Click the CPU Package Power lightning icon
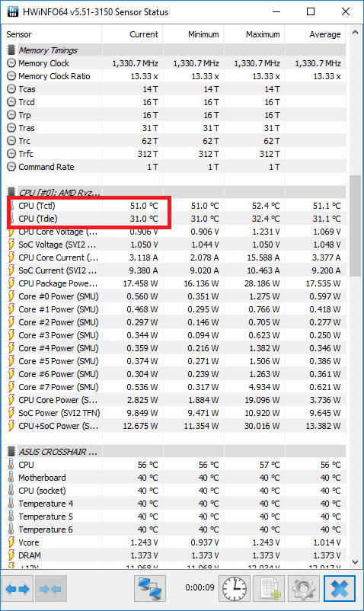Viewport: 364px width, 611px height. click(11, 283)
